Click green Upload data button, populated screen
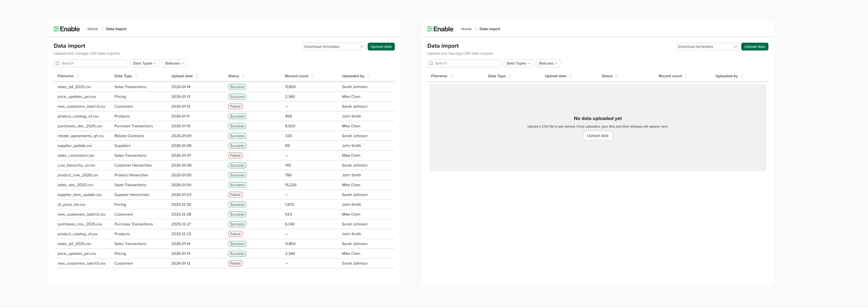Viewport: 868px width, 307px height. 381,47
